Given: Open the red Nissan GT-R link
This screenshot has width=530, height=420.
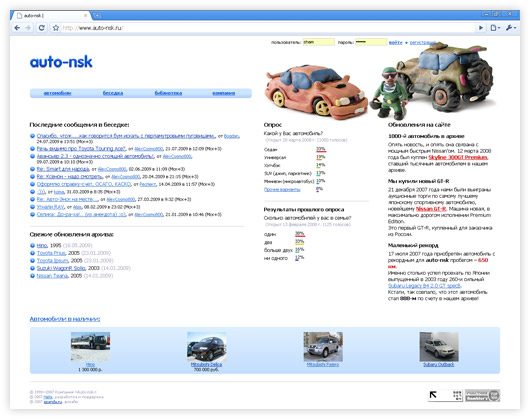Looking at the screenshot, I should tap(431, 209).
